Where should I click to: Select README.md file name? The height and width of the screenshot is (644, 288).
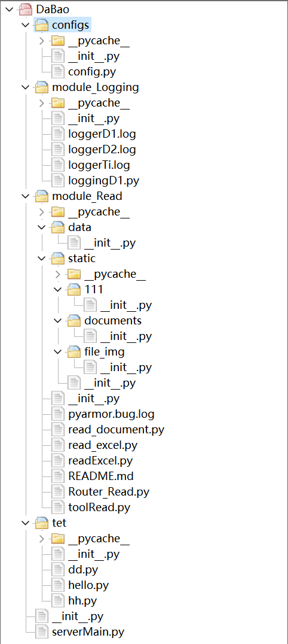pyautogui.click(x=101, y=476)
